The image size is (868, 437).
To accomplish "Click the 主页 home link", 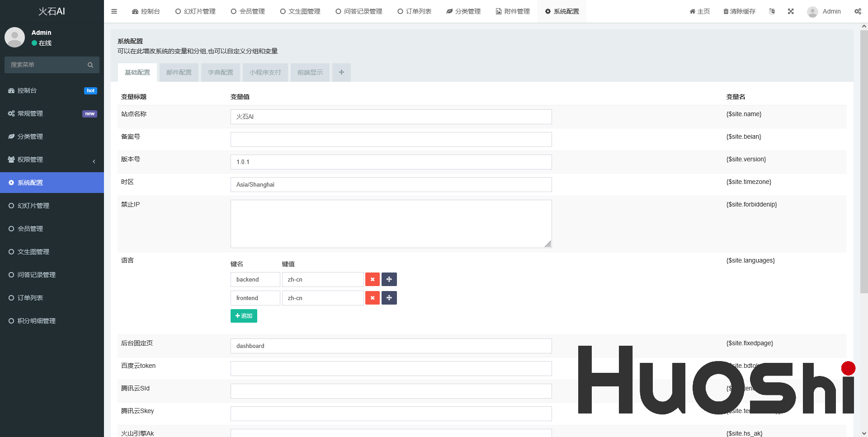I will [x=699, y=11].
